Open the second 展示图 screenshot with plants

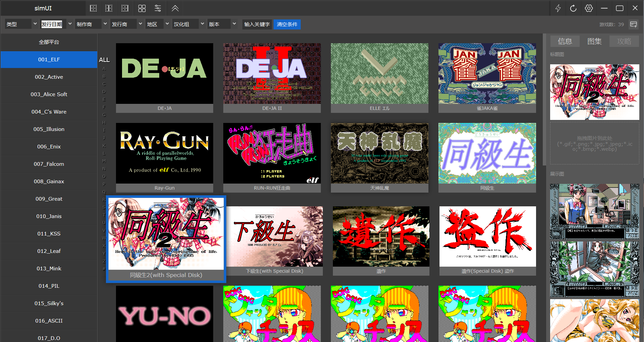pos(595,269)
